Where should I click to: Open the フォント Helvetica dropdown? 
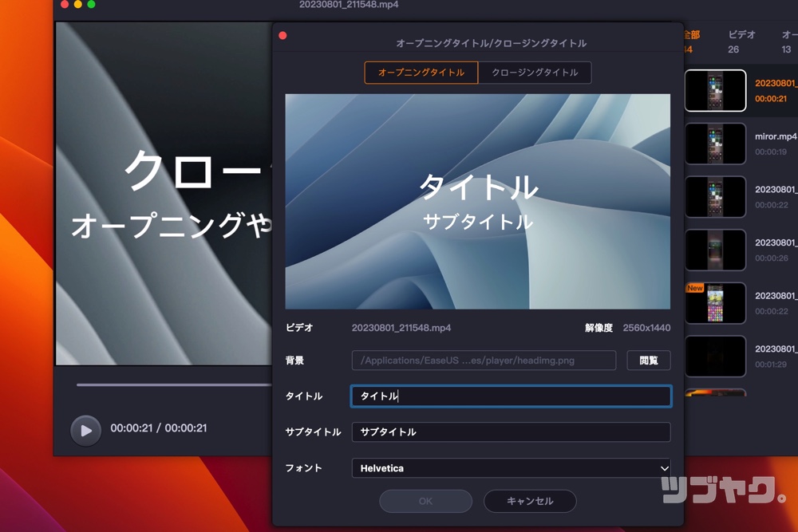click(x=511, y=468)
